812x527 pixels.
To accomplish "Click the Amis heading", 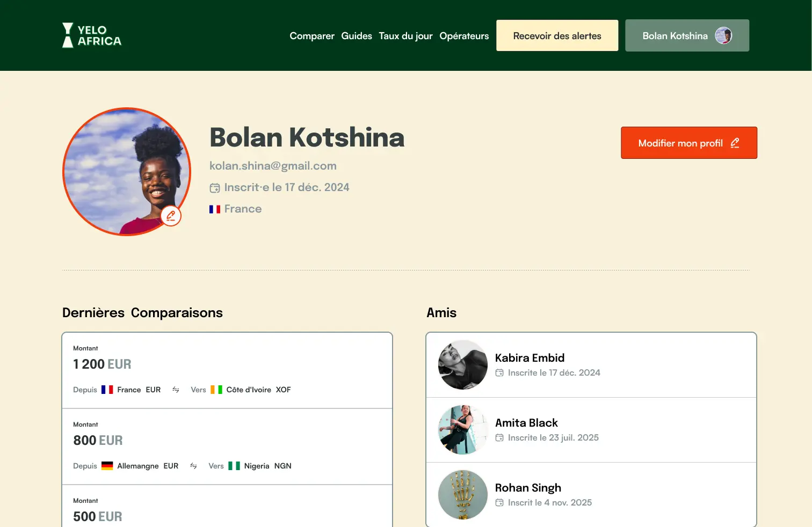I will (x=441, y=313).
